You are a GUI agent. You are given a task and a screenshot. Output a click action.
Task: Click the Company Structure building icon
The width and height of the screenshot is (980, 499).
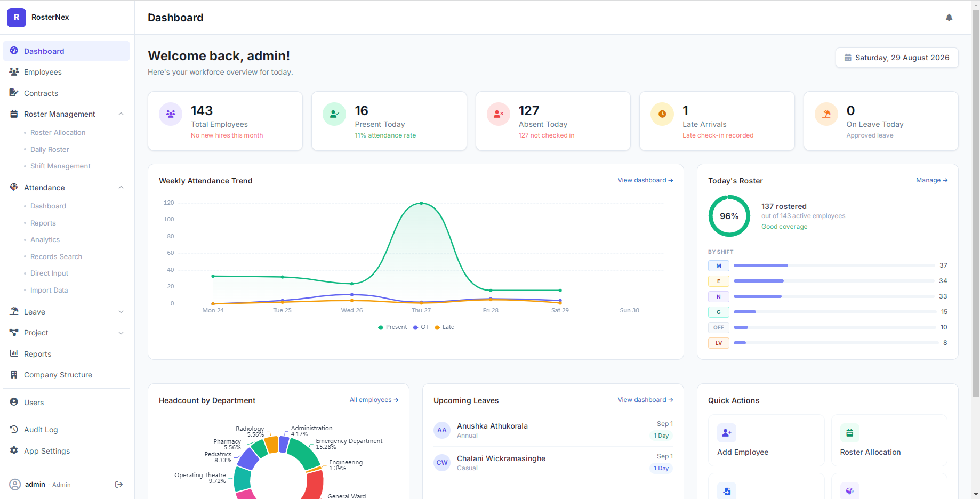(14, 374)
